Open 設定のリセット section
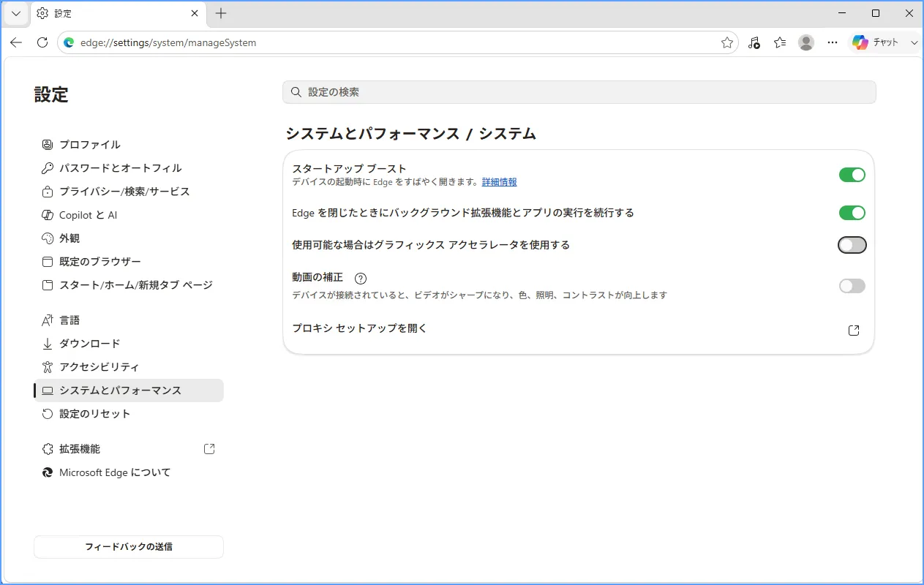 point(129,414)
